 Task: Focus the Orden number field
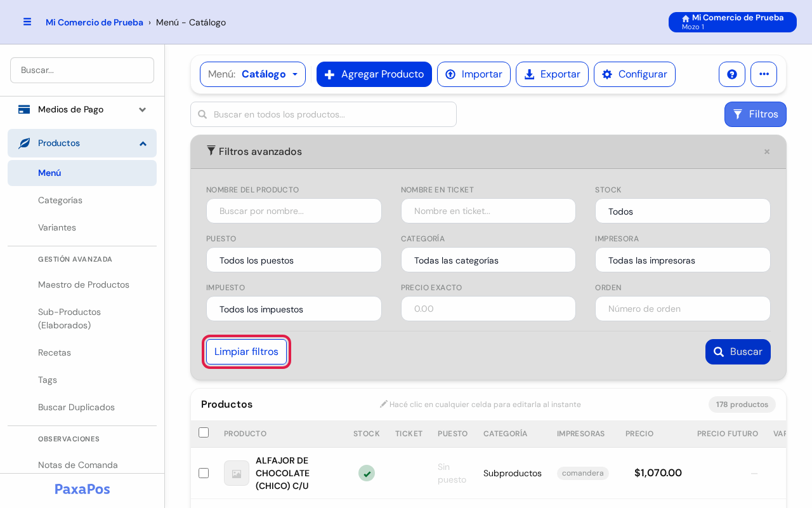(683, 309)
